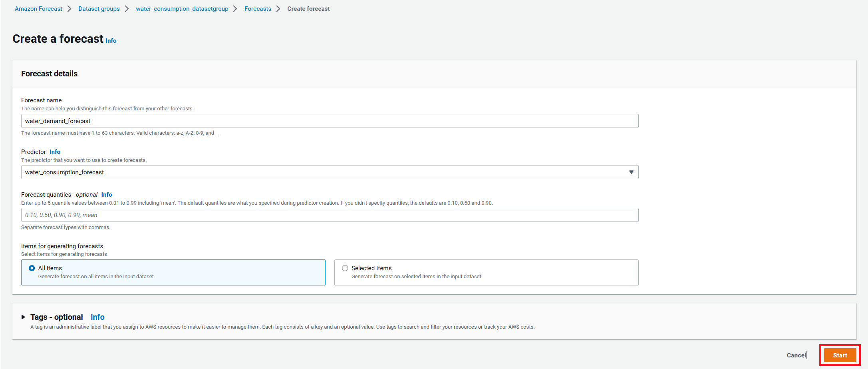Open the water_consumption_forecast predictor combo box
868x369 pixels.
[330, 172]
